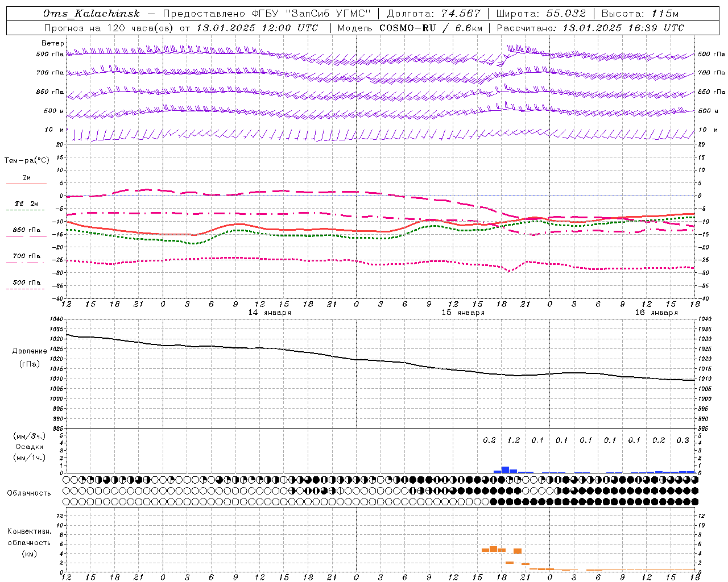This screenshot has width=728, height=582.
Task: Click the forecast text "Прогноз на 120 часа(ов)"
Action: click(109, 28)
